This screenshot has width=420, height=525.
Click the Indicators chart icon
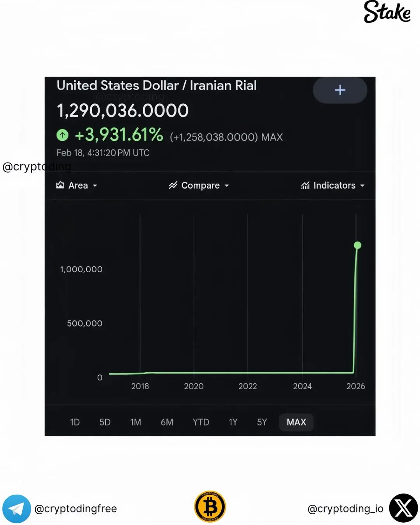[x=305, y=185]
